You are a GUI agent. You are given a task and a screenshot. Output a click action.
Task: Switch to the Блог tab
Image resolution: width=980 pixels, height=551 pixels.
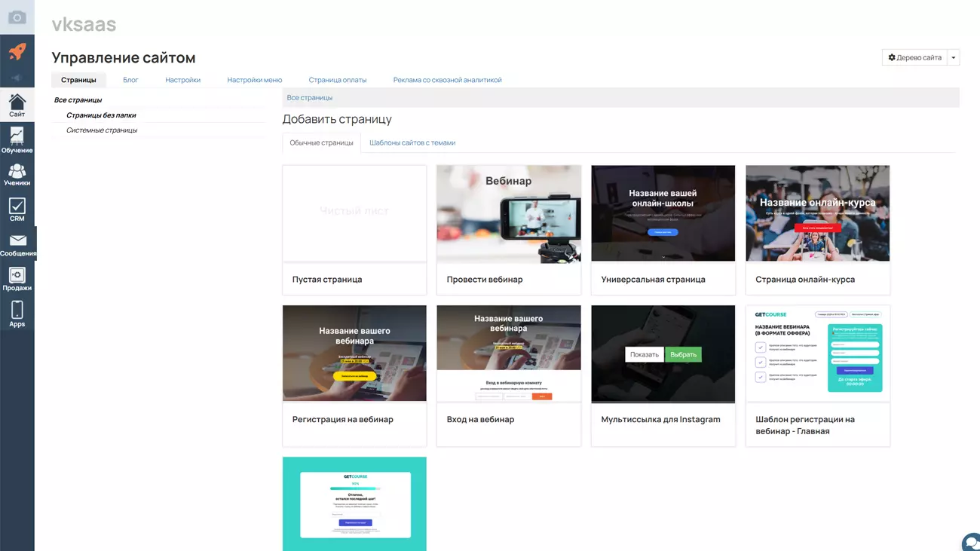tap(130, 80)
